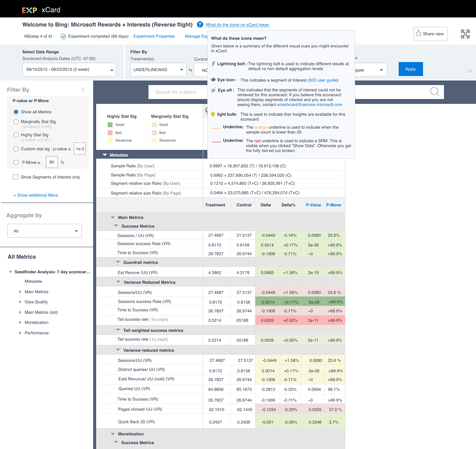
Task: Select the Marginally Stat Sig radio option
Action: [x=16, y=122]
